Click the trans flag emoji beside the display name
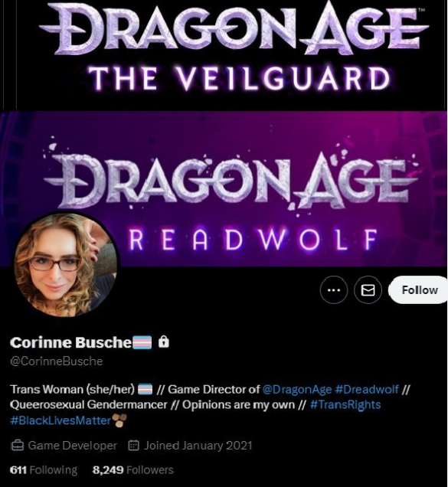 click(x=142, y=342)
